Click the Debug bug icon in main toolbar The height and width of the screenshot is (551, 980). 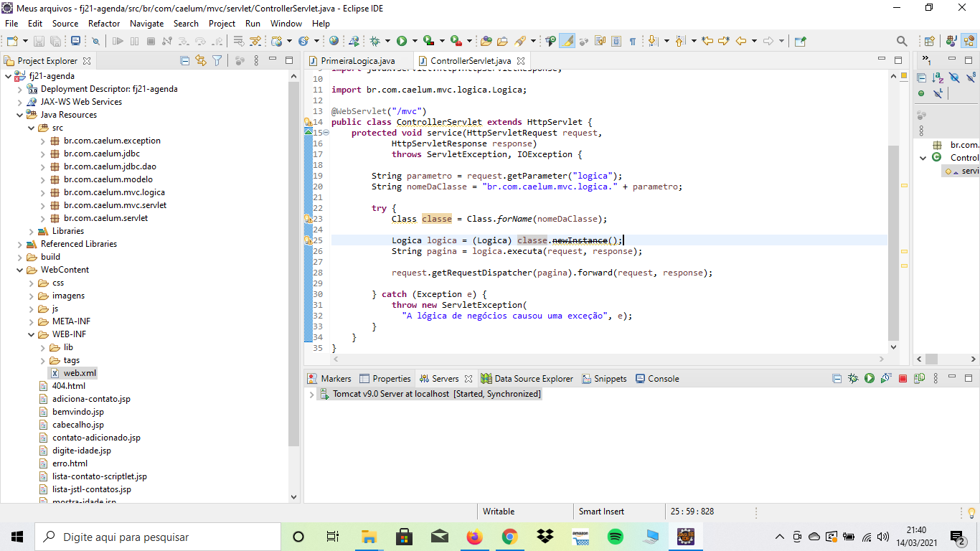click(374, 42)
